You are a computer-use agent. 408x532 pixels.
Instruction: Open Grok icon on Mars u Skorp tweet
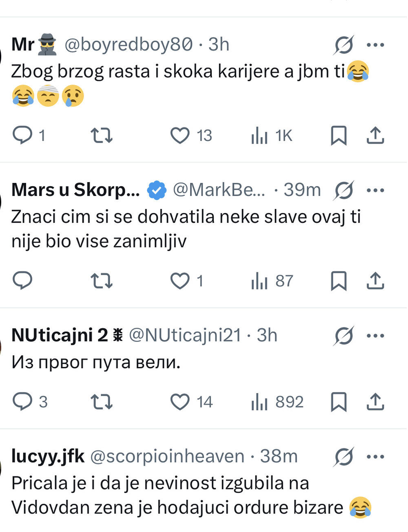click(x=344, y=190)
